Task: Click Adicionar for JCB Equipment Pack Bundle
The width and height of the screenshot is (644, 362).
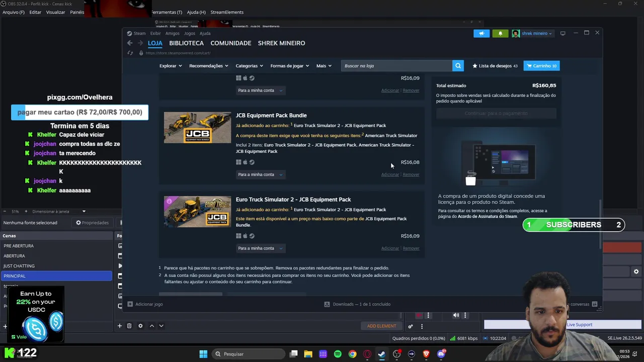Action: coord(390,174)
